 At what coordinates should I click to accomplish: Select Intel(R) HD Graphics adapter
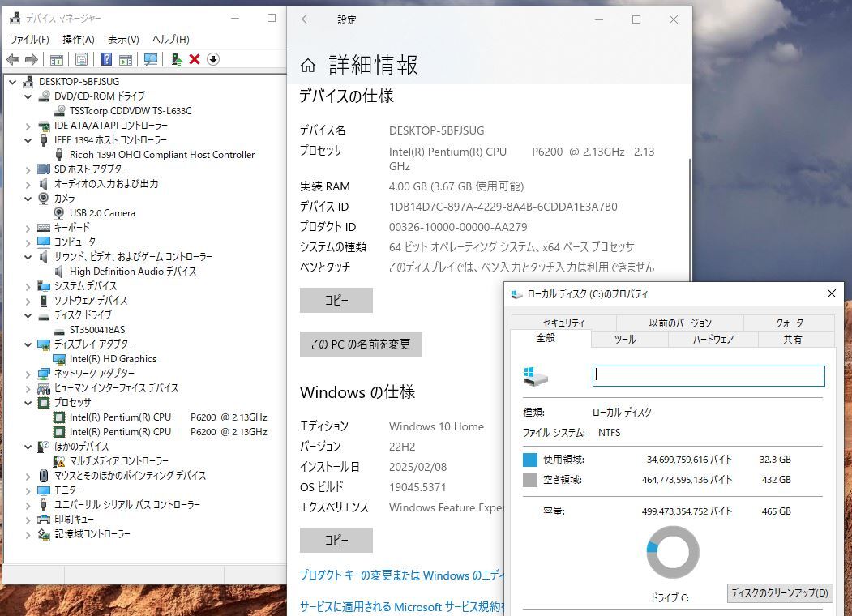tap(113, 359)
